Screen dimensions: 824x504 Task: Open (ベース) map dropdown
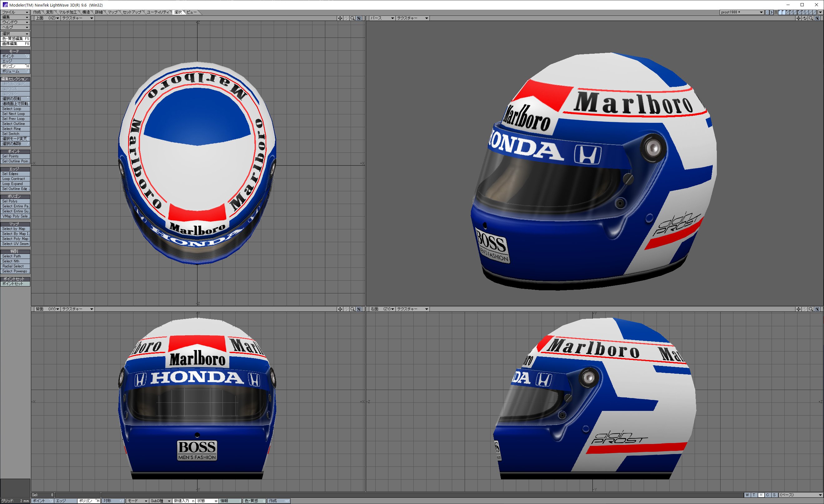pyautogui.click(x=801, y=495)
